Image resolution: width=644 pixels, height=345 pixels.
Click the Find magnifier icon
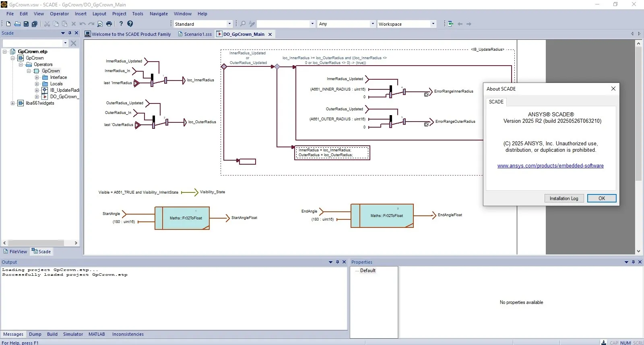tap(243, 24)
